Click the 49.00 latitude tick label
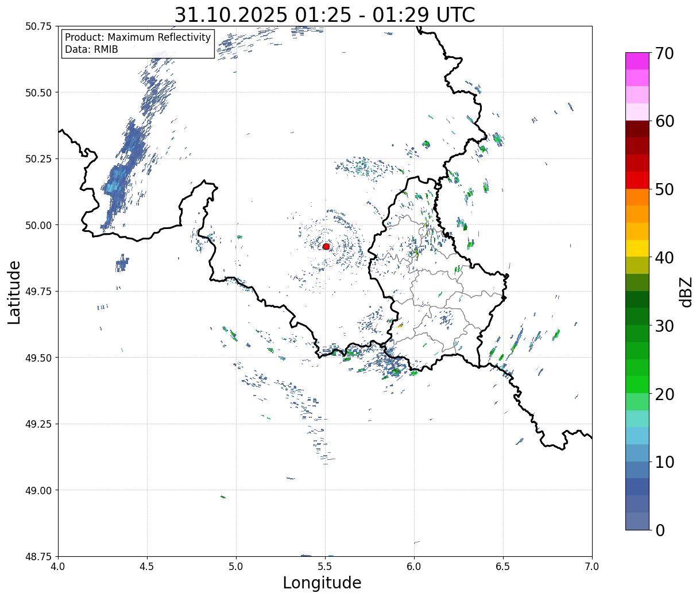This screenshot has width=700, height=597. [38, 490]
